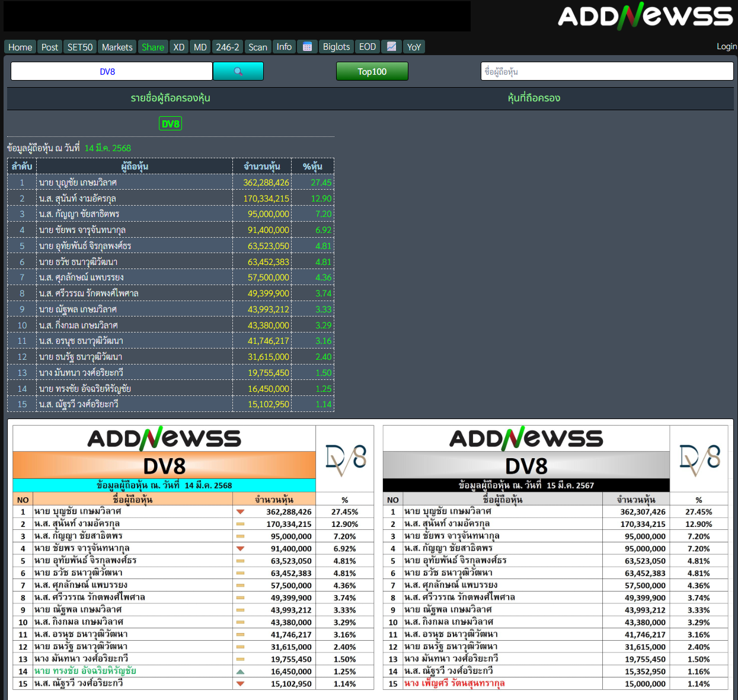Click the ADDNEWSS logo in the page header
Viewport: 738px width, 700px height.
click(646, 16)
